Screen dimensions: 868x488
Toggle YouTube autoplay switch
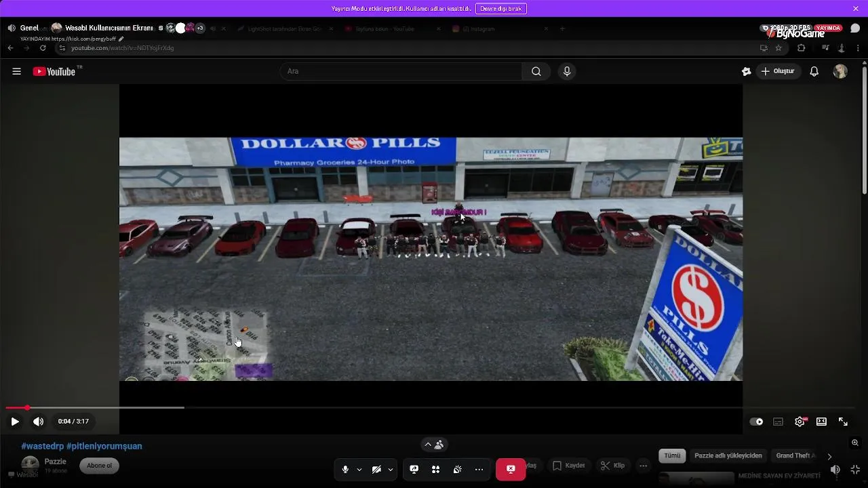[756, 422]
